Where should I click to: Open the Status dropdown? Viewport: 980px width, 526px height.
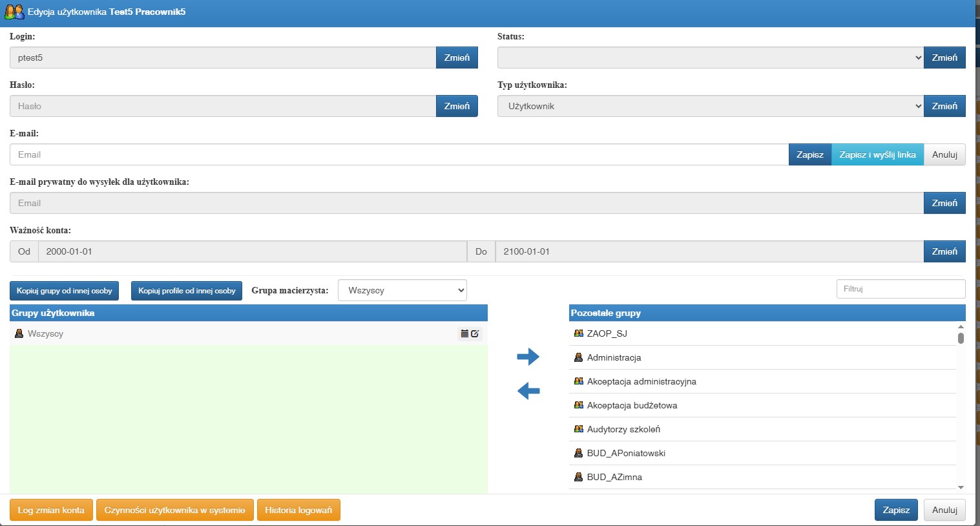click(711, 58)
